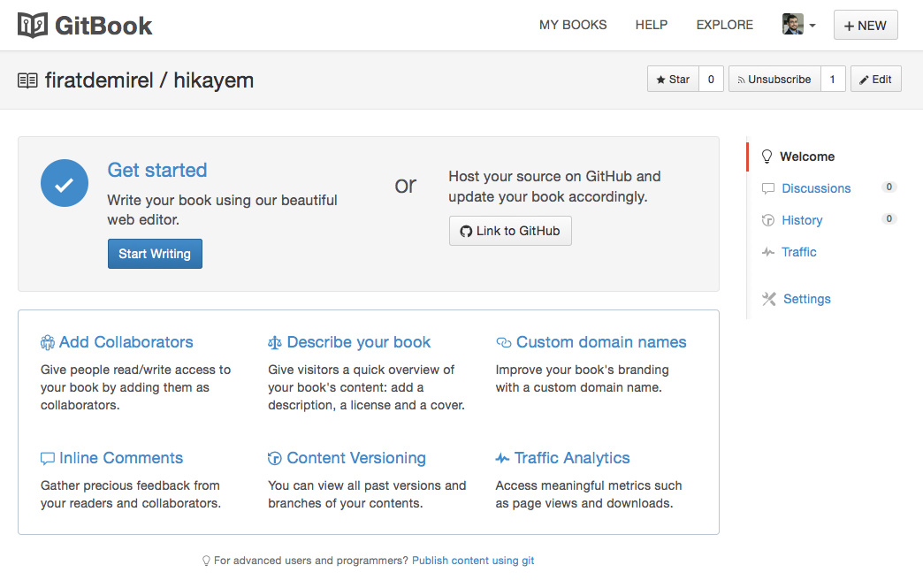This screenshot has width=923, height=588.
Task: Click the Unsubscribe button
Action: (x=774, y=79)
